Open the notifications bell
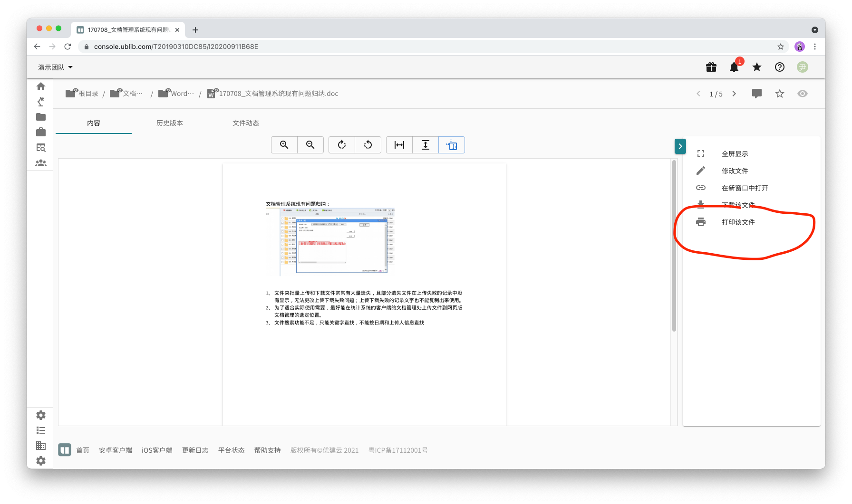Image resolution: width=852 pixels, height=504 pixels. pos(734,67)
